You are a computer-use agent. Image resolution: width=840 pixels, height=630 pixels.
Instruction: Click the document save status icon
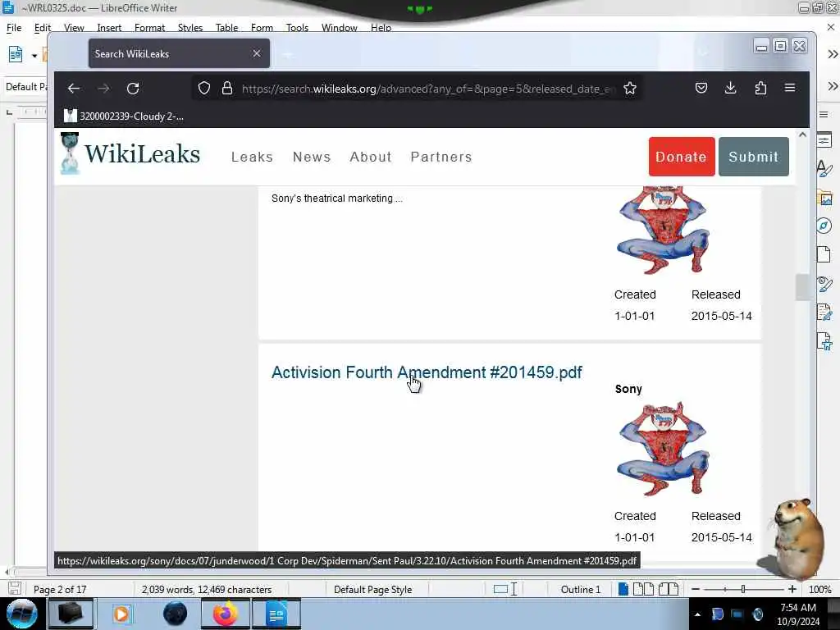pyautogui.click(x=15, y=589)
